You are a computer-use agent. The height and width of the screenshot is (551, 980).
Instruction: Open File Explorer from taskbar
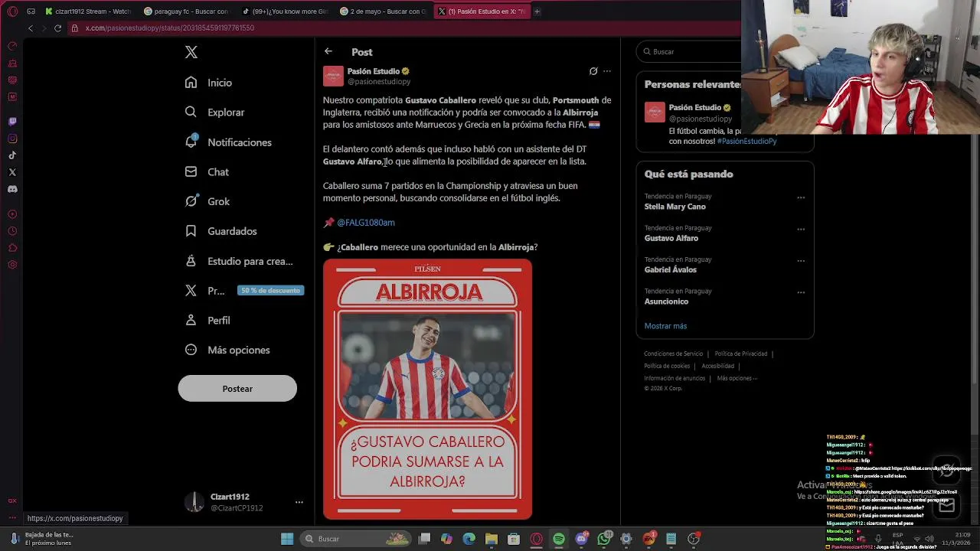click(492, 539)
